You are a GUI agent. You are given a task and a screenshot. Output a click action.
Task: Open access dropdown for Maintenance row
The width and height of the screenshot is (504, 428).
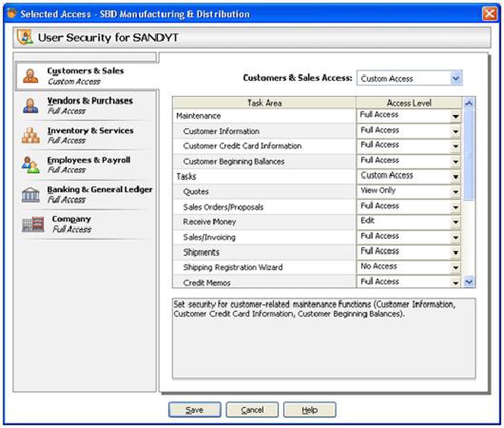(x=456, y=116)
